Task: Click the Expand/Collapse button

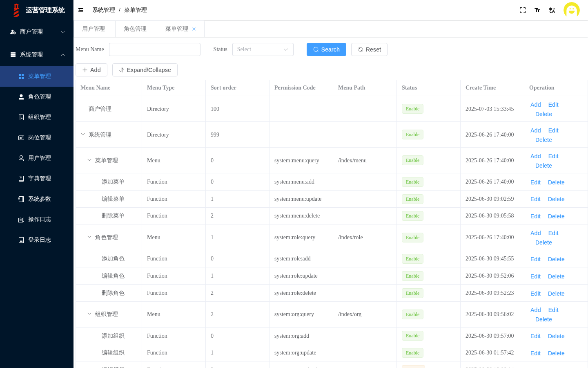Action: pos(145,70)
